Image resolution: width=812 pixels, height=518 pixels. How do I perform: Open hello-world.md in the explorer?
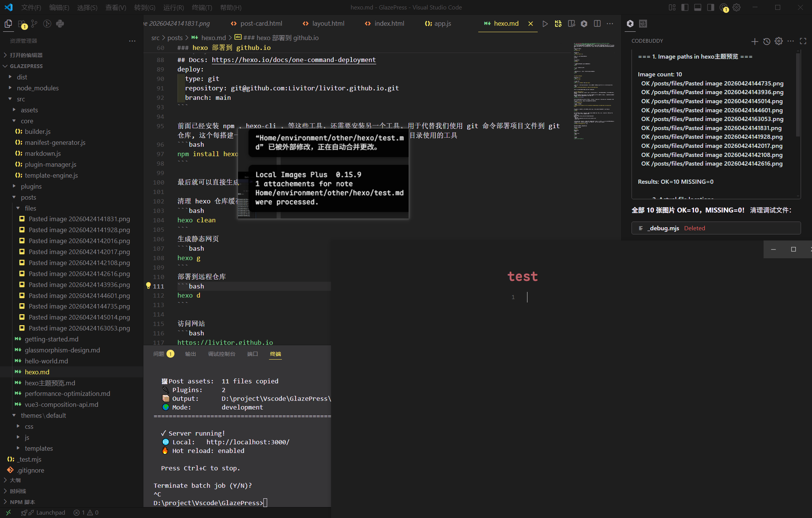coord(46,361)
